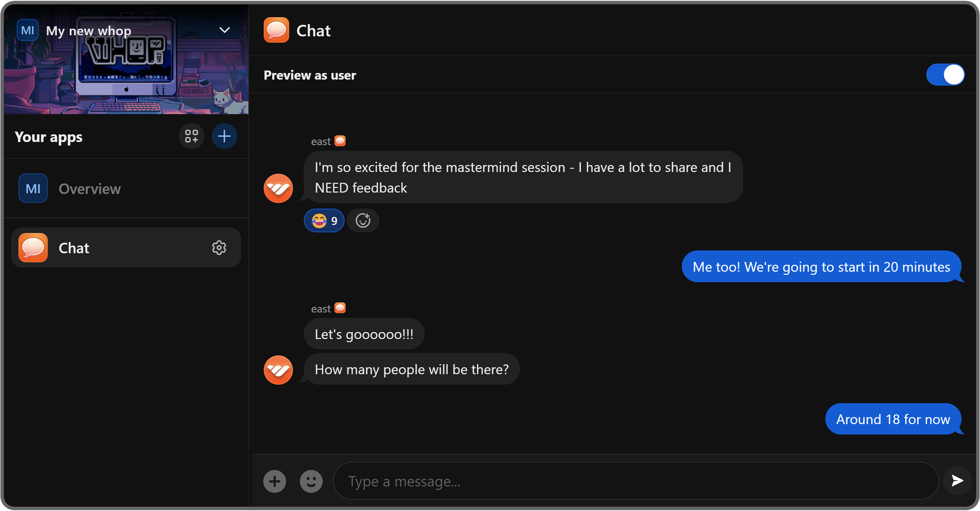Click the blue plus icon to add an app
Image resolution: width=980 pixels, height=511 pixels.
(224, 136)
